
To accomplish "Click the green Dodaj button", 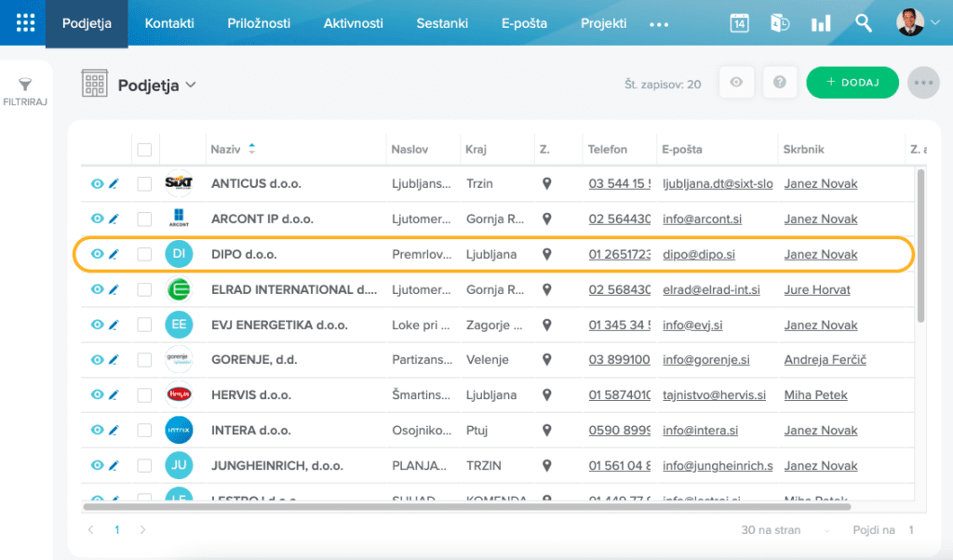I will 852,82.
